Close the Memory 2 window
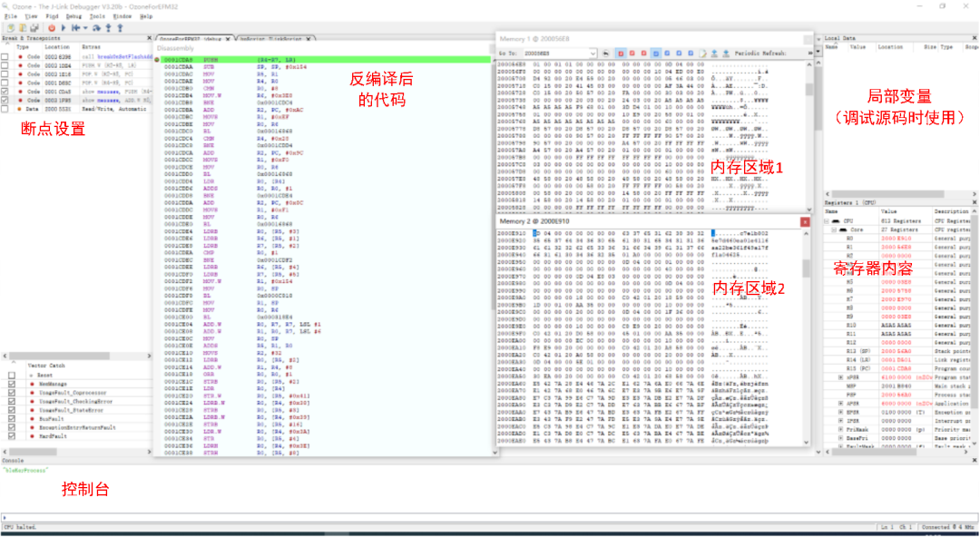 tap(805, 222)
